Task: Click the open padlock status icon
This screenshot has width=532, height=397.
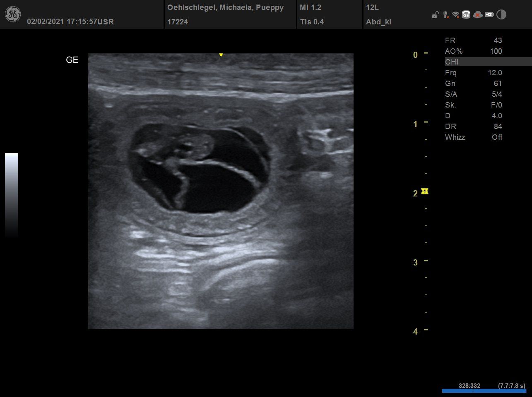Action: [435, 15]
